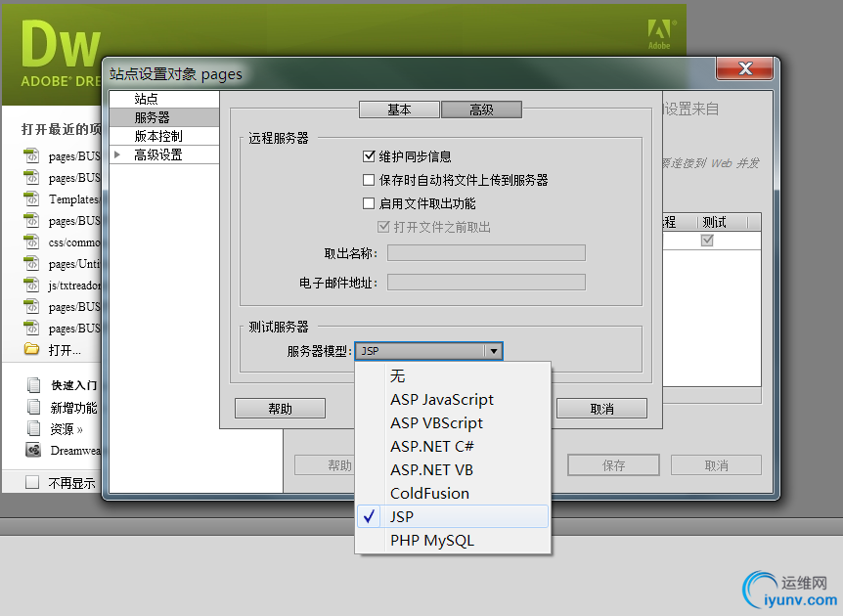Open the 站点 category in the sidebar

point(164,99)
